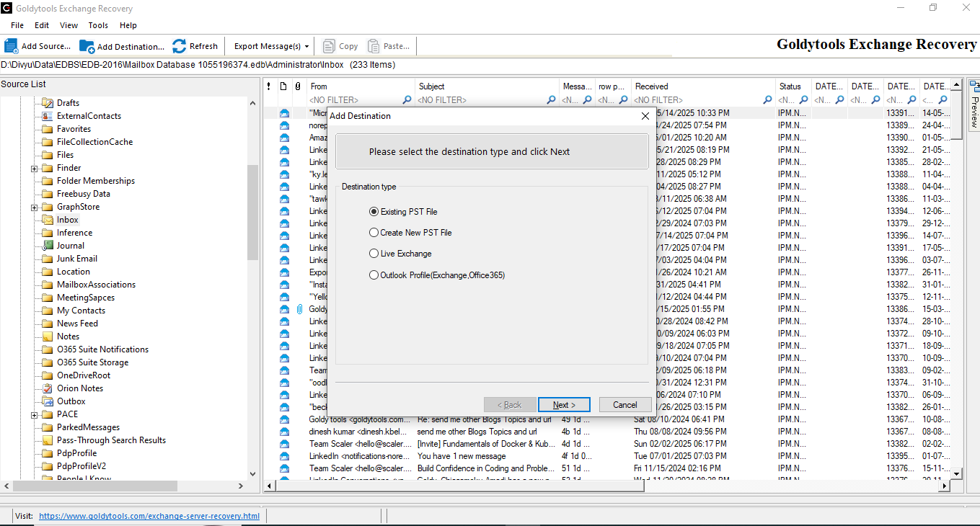
Task: Expand the PACE folder in Source List
Action: coord(35,415)
